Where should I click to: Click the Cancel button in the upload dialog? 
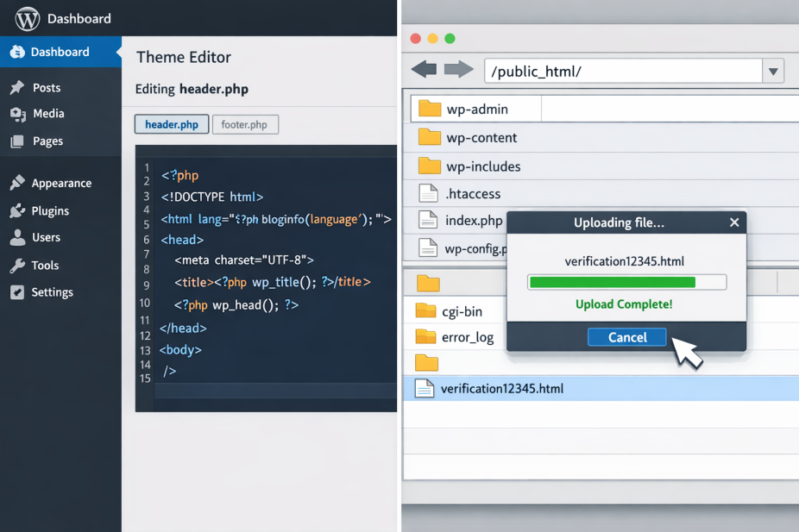pyautogui.click(x=626, y=337)
